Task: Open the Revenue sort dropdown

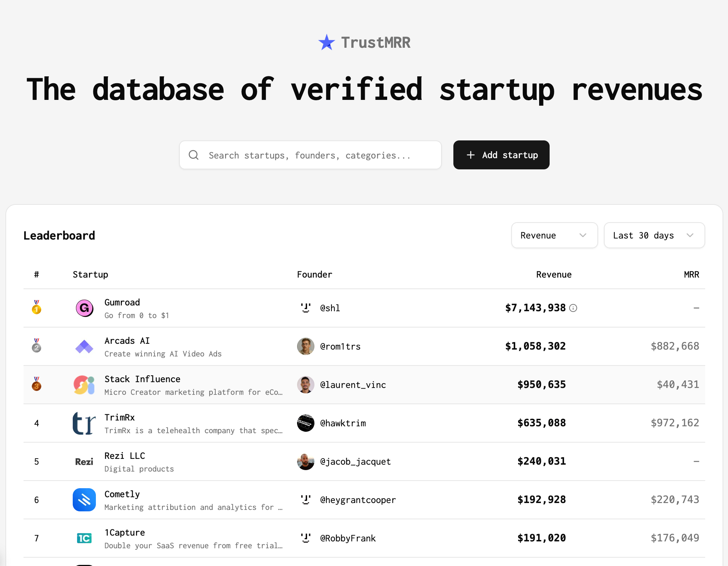Action: click(x=554, y=235)
